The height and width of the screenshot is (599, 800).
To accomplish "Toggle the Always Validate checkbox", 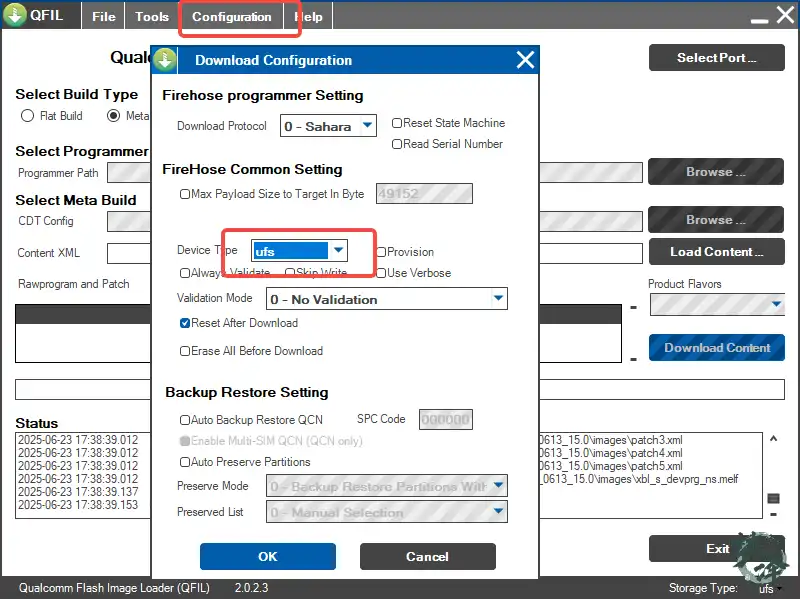I will pos(185,273).
